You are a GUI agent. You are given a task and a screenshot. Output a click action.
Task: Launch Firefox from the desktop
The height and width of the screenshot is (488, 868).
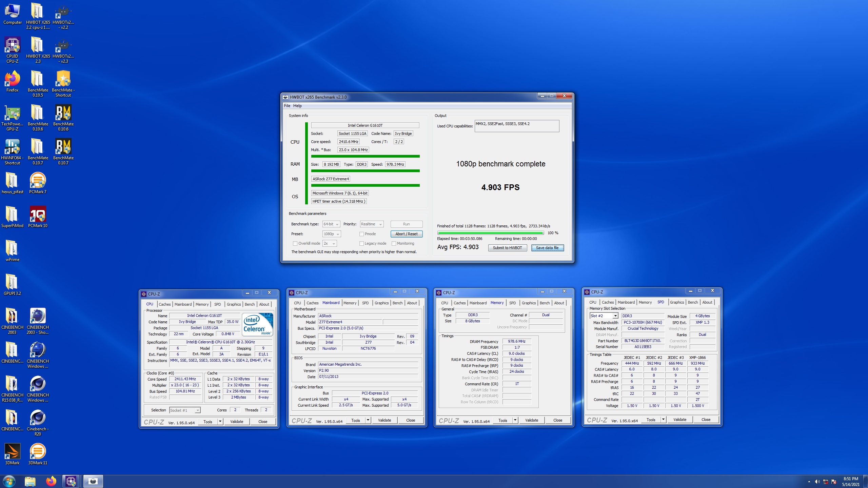pyautogui.click(x=13, y=81)
